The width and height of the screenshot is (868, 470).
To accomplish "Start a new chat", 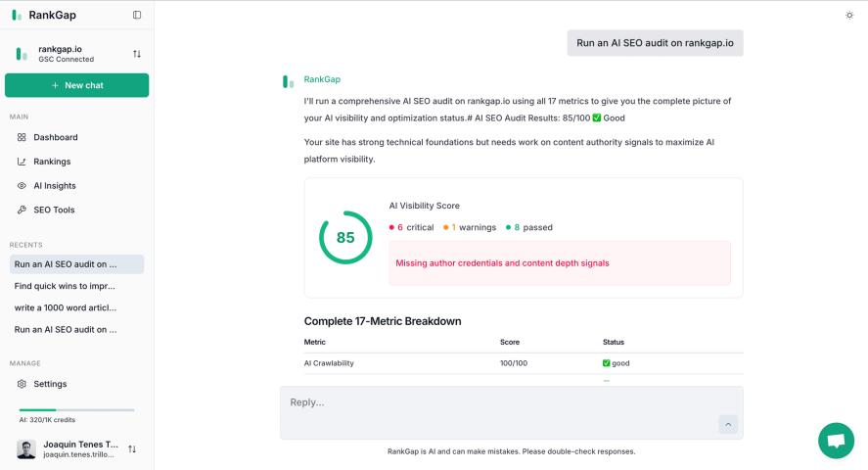I will [x=76, y=85].
